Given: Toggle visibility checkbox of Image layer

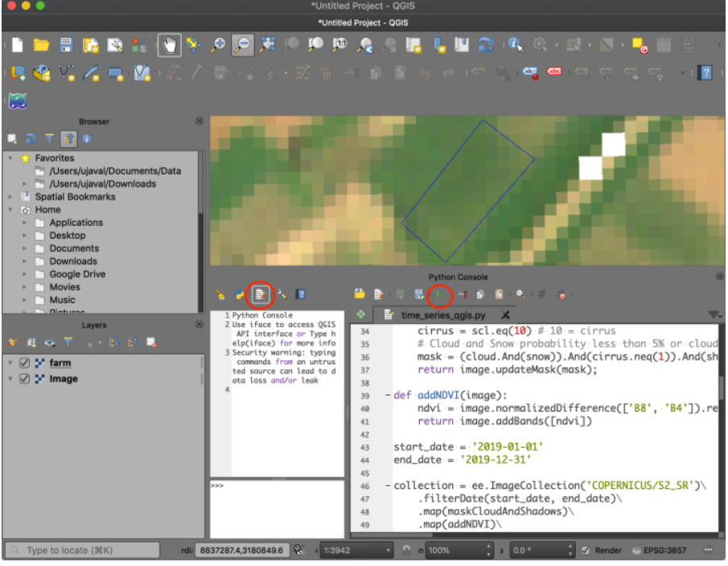Looking at the screenshot, I should point(25,379).
